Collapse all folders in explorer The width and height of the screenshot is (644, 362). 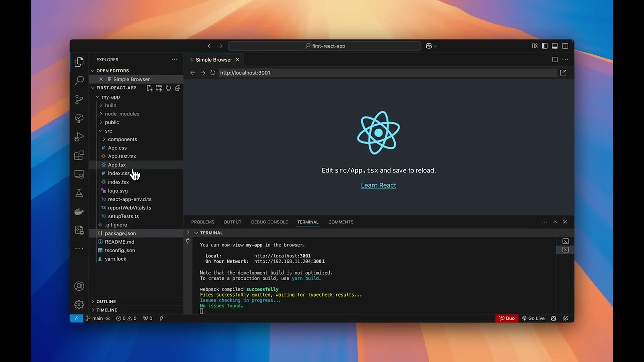178,88
